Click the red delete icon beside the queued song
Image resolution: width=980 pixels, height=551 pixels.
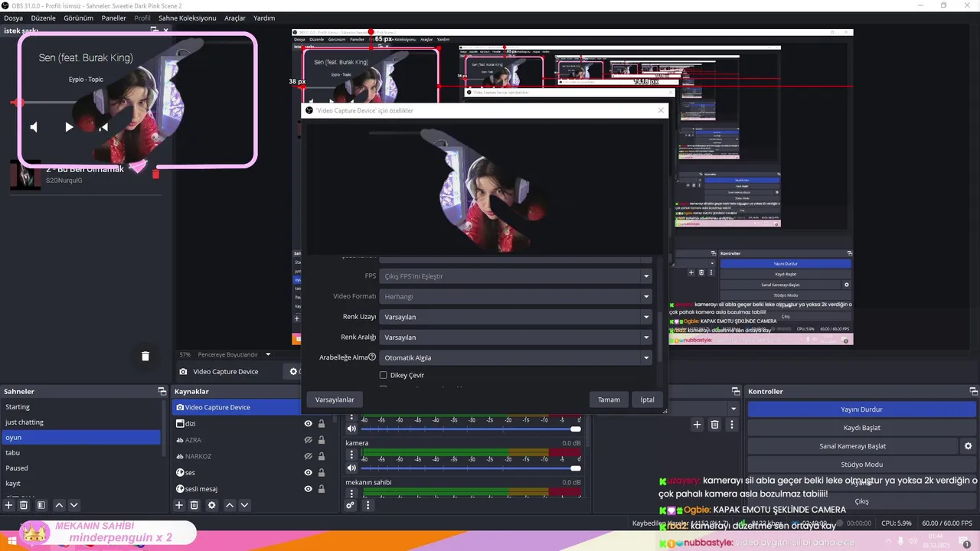click(x=156, y=174)
